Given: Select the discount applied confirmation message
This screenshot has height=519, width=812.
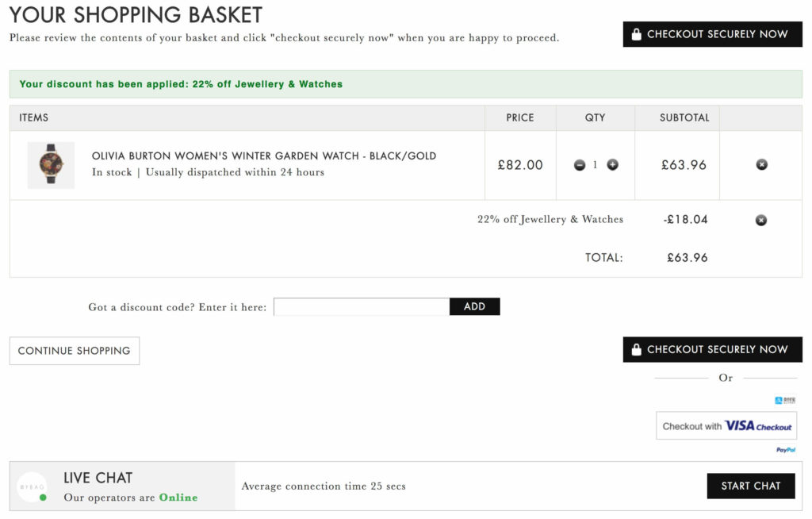Looking at the screenshot, I should pos(182,84).
